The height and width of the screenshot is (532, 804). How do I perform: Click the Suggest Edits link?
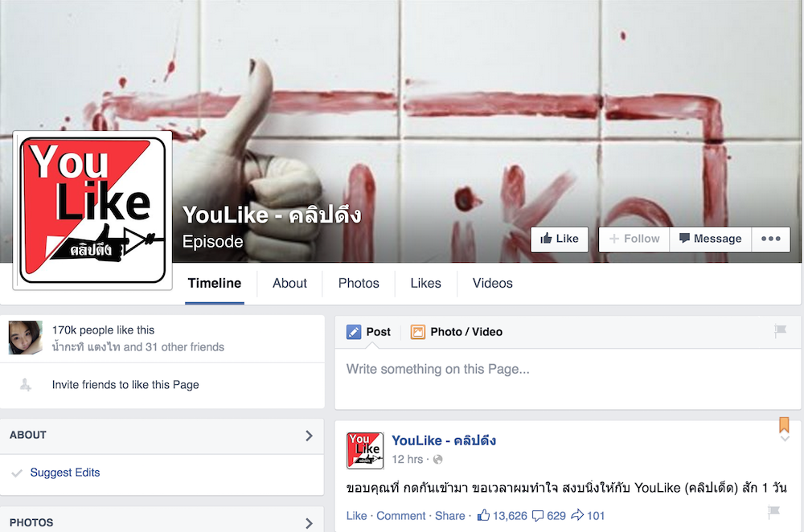tap(65, 473)
